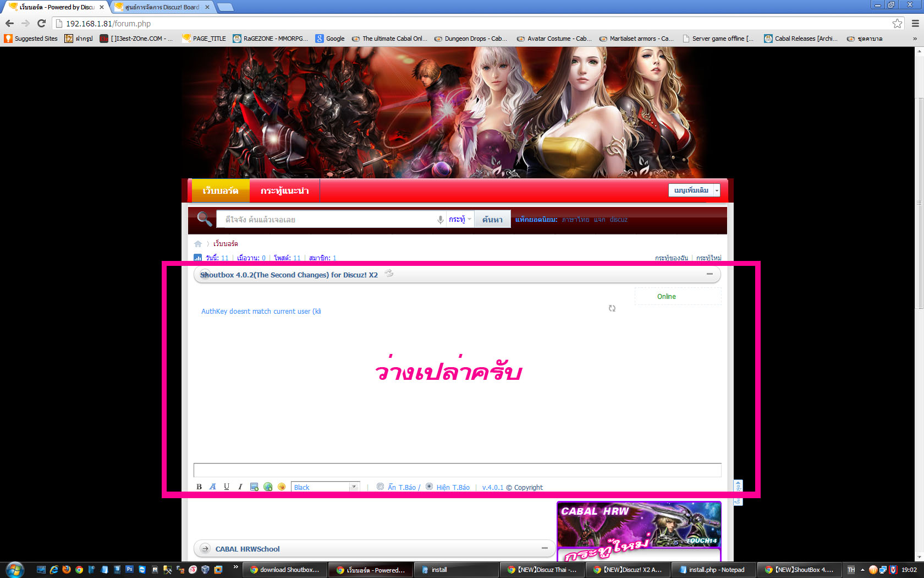924x578 pixels.
Task: Open the new tab button in Chrome
Action: (226, 7)
